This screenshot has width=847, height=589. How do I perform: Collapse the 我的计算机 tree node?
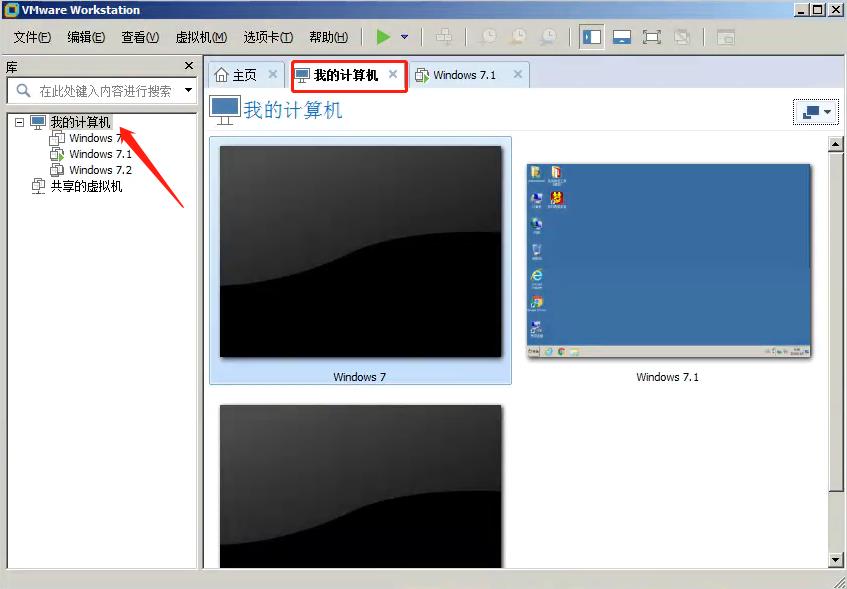[19, 122]
